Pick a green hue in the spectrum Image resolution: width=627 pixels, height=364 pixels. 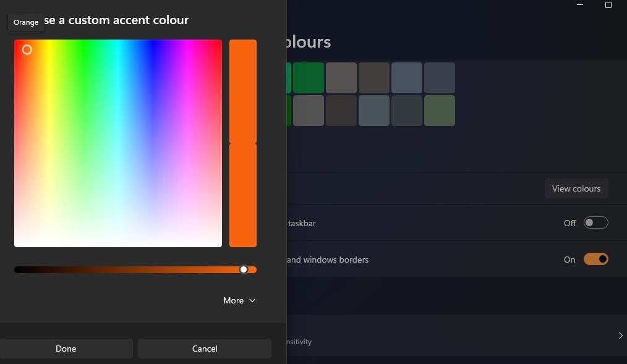coord(84,52)
